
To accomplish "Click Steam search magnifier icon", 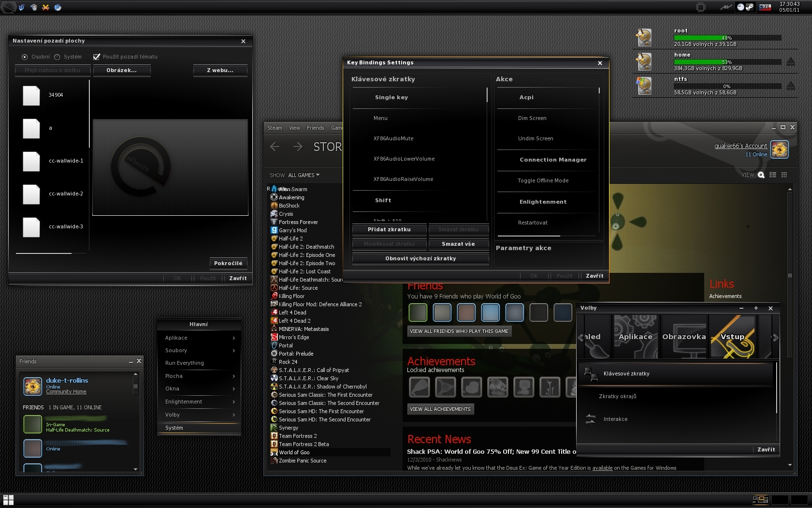I will [761, 175].
